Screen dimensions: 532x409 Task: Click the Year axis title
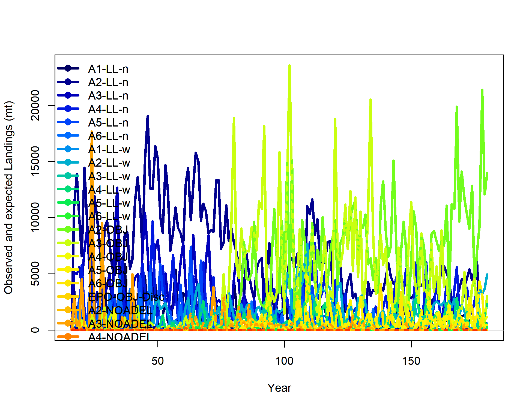click(x=279, y=388)
